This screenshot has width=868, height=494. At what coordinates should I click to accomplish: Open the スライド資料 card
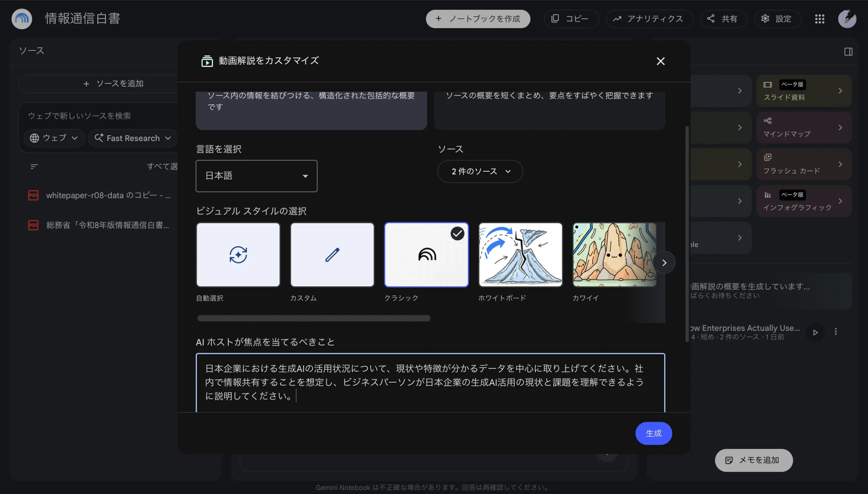click(804, 91)
